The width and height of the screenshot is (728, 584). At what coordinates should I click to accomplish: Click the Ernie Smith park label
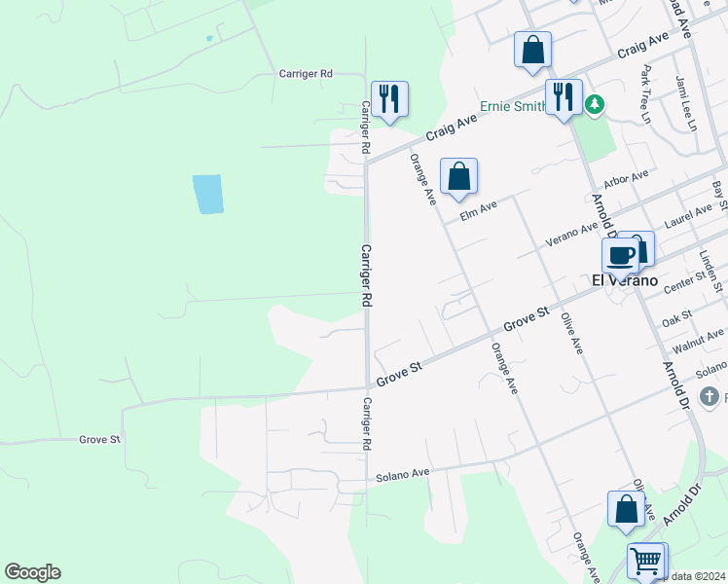(513, 106)
